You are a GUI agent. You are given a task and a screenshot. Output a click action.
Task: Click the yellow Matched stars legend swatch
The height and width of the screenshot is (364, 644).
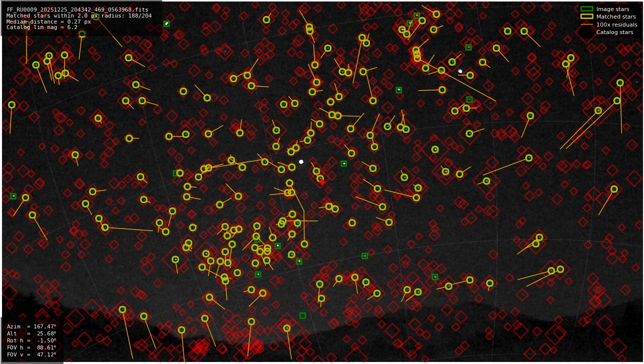click(x=586, y=17)
